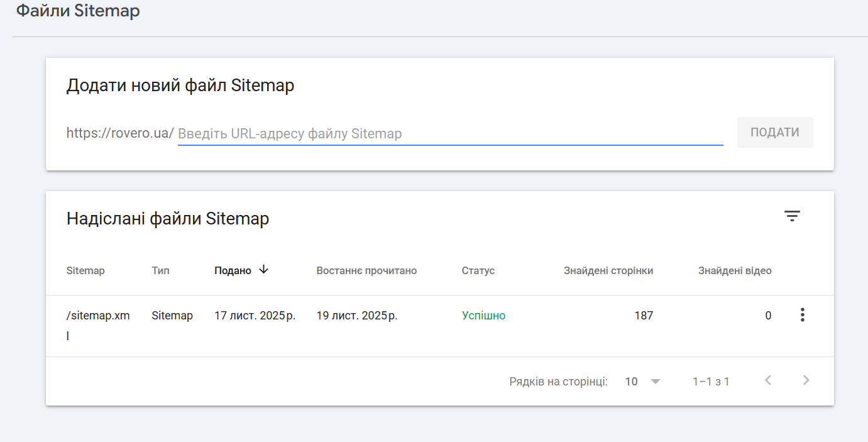Click the ПОДАТИ submit button

(774, 133)
